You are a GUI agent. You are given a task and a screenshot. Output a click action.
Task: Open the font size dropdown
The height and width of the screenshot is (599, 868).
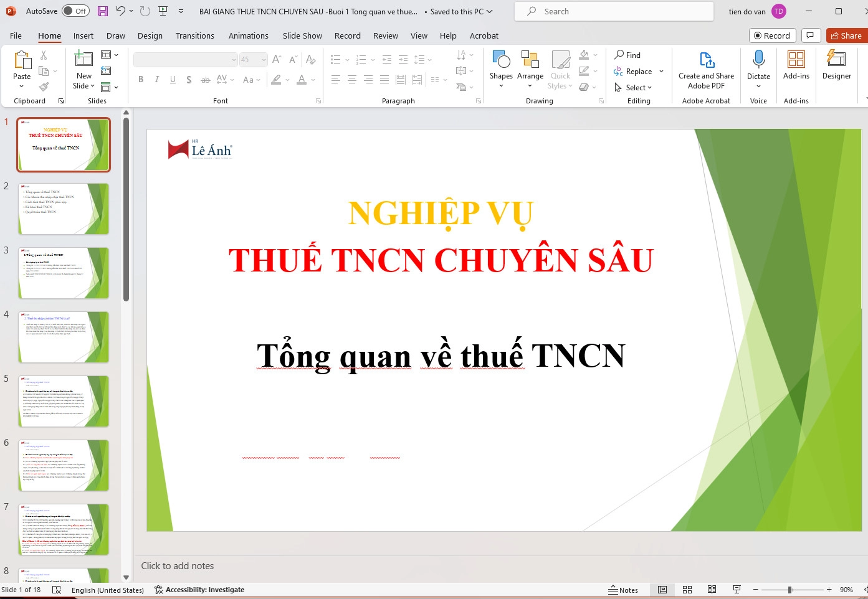pos(264,60)
